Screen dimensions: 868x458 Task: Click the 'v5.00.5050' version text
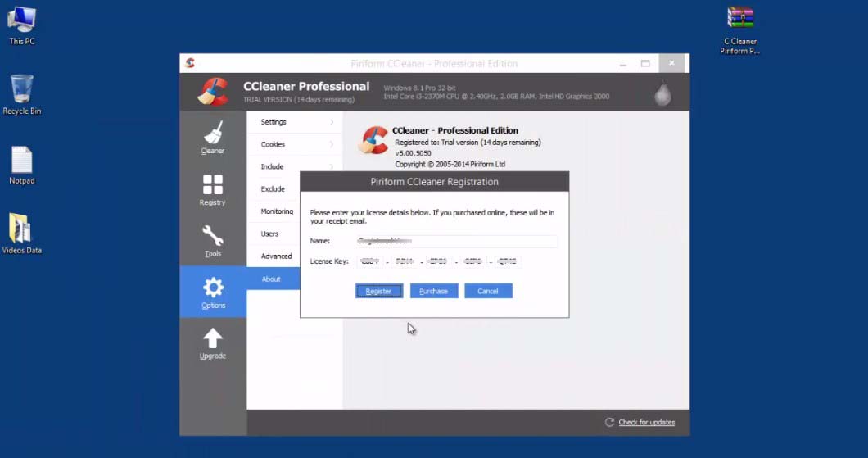[x=413, y=153]
